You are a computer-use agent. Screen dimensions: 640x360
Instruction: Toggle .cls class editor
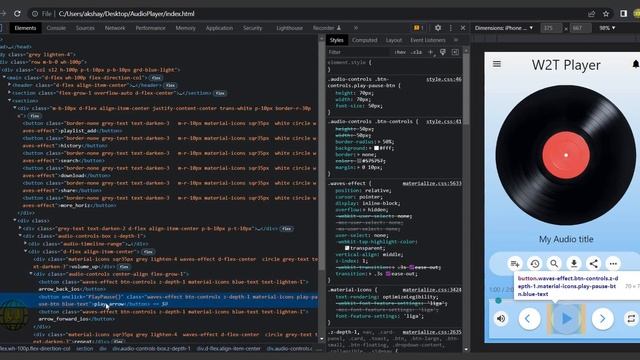(416, 52)
